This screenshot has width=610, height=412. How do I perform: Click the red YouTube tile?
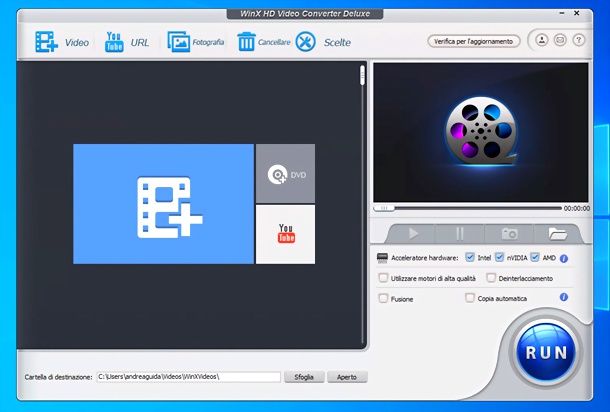point(285,234)
